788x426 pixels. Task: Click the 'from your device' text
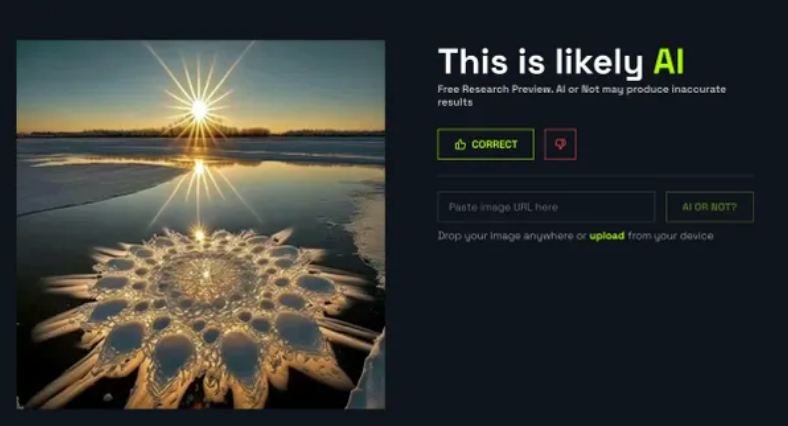coord(670,236)
